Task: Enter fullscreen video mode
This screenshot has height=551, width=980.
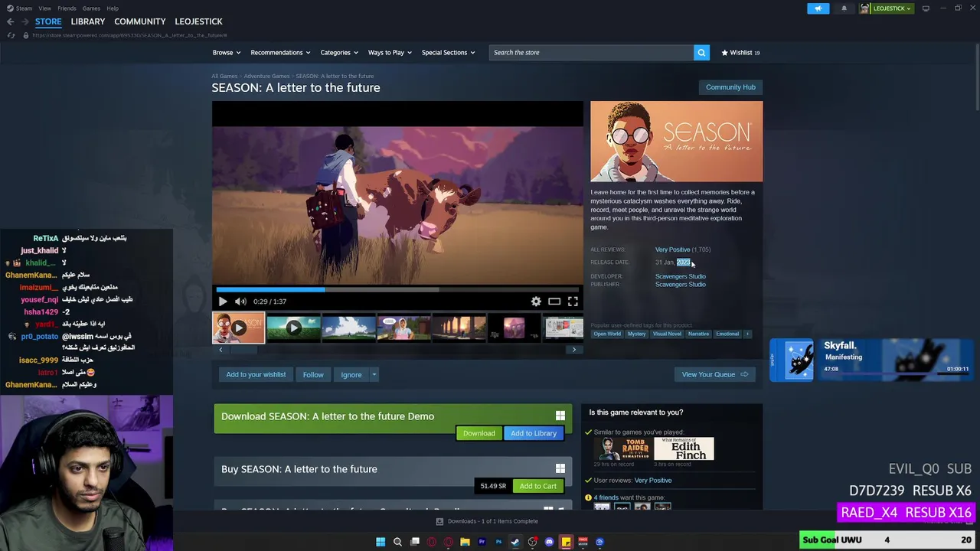Action: pos(573,302)
